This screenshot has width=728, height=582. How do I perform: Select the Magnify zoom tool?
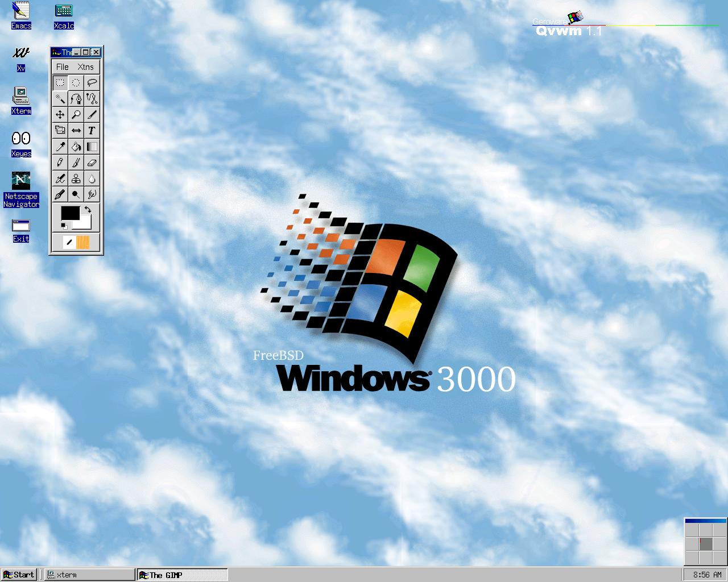click(76, 114)
